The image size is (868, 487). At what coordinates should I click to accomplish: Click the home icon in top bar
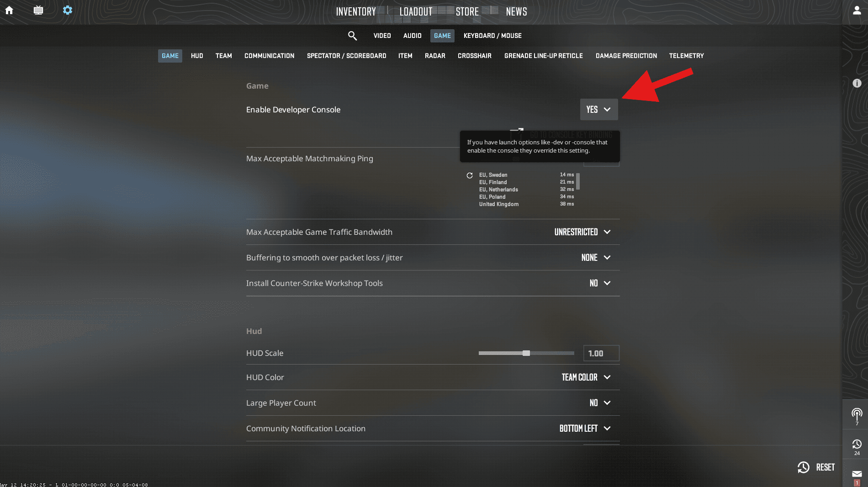click(9, 10)
